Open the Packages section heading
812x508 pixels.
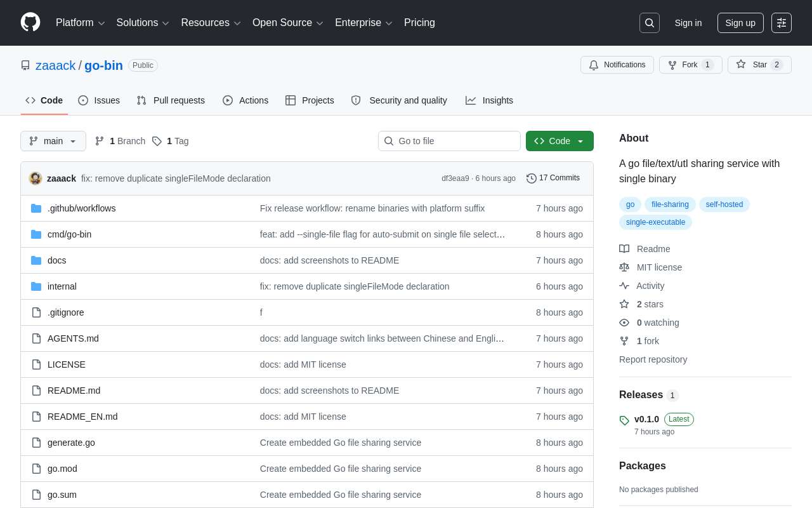(643, 466)
